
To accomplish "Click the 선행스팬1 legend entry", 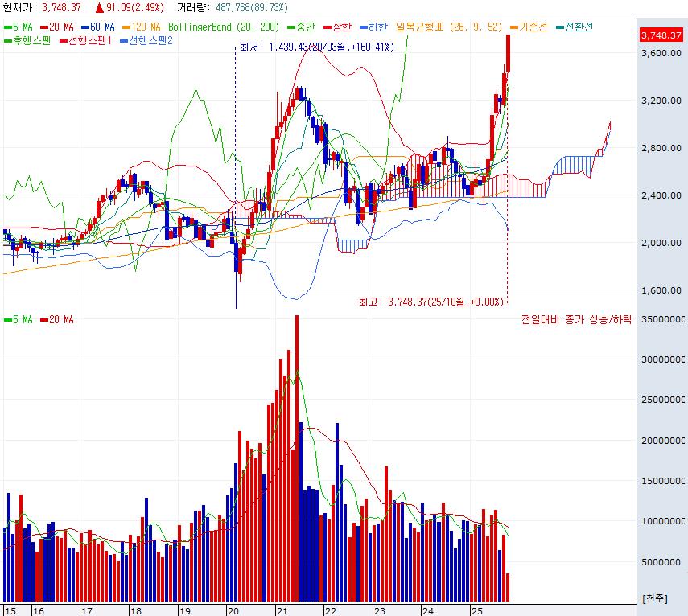I will pos(86,39).
